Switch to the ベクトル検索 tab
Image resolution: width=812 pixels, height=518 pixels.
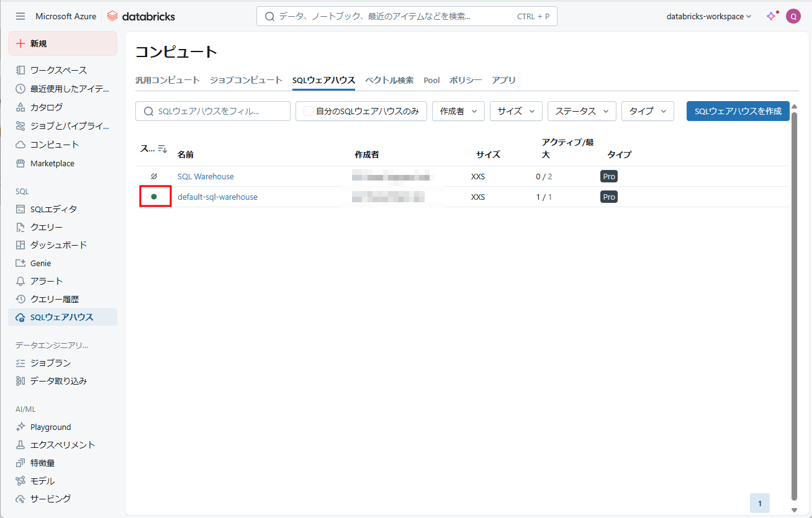pos(389,80)
